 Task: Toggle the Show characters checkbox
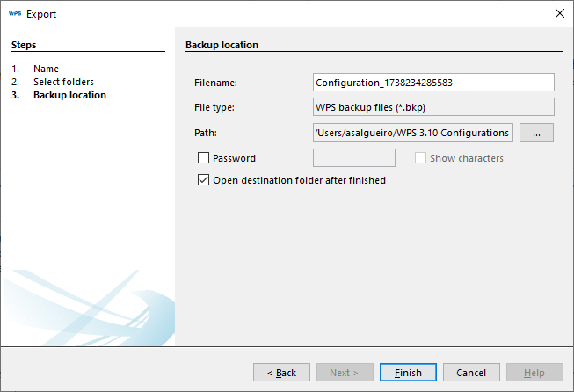pos(421,158)
